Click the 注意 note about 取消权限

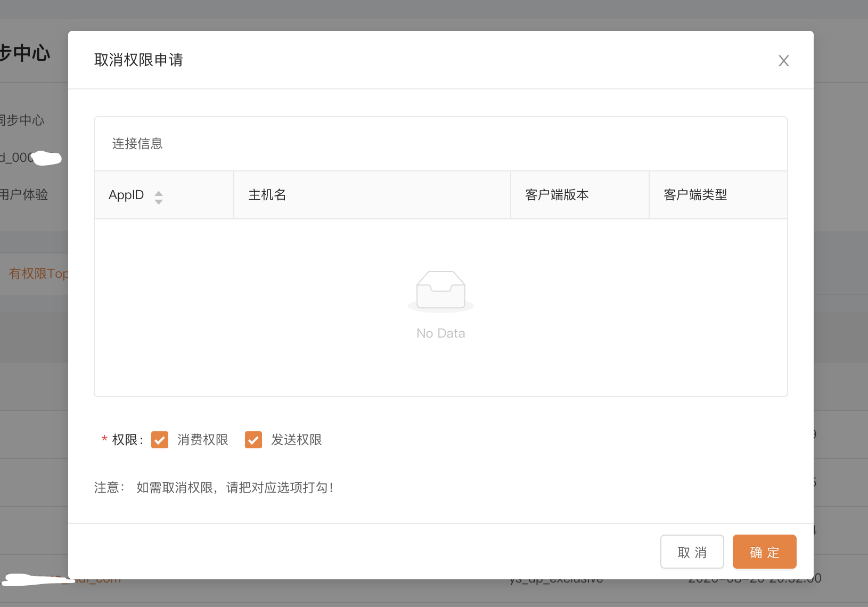coord(214,488)
